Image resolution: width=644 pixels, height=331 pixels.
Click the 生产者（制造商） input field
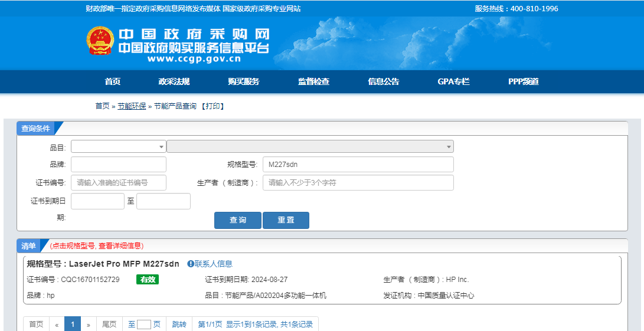point(358,183)
